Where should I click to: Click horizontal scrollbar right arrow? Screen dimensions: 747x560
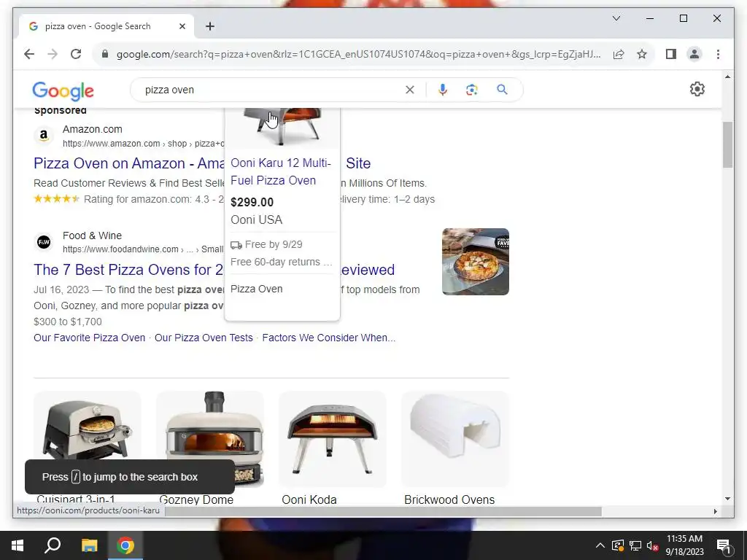(x=715, y=511)
